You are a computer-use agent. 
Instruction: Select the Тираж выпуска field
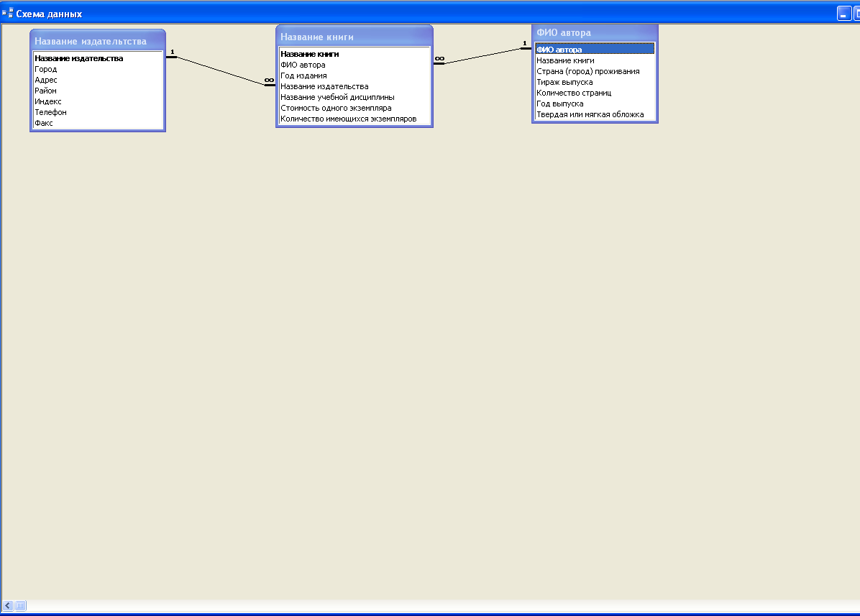[564, 82]
